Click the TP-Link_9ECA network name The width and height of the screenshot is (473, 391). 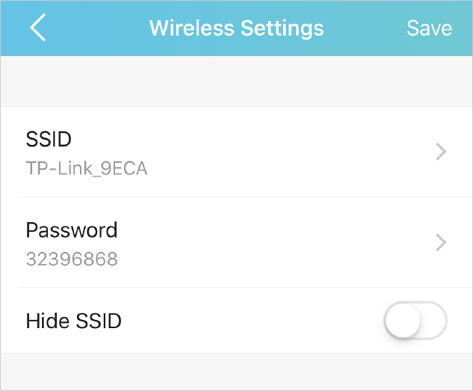pos(87,168)
